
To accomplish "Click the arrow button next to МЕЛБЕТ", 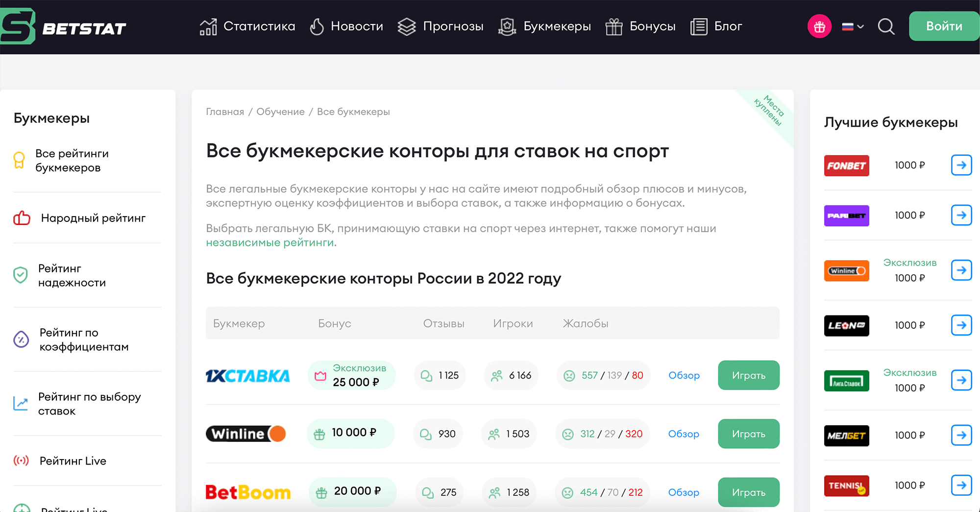I will (x=961, y=435).
